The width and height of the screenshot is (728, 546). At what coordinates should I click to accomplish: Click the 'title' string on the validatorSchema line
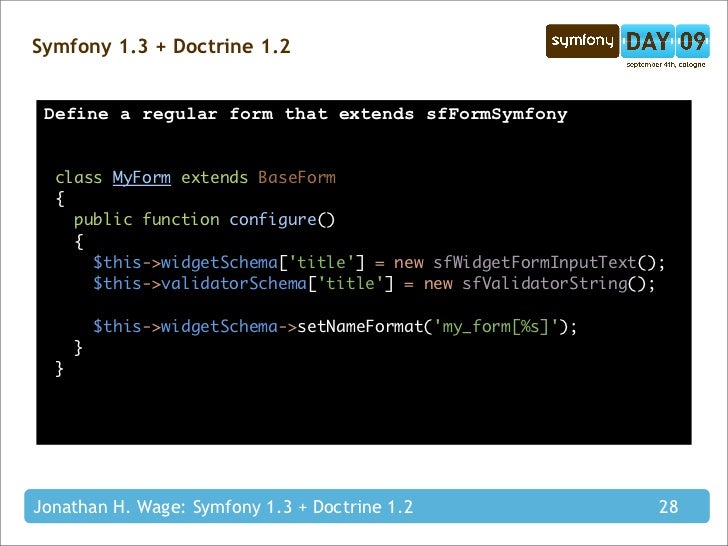tap(351, 283)
